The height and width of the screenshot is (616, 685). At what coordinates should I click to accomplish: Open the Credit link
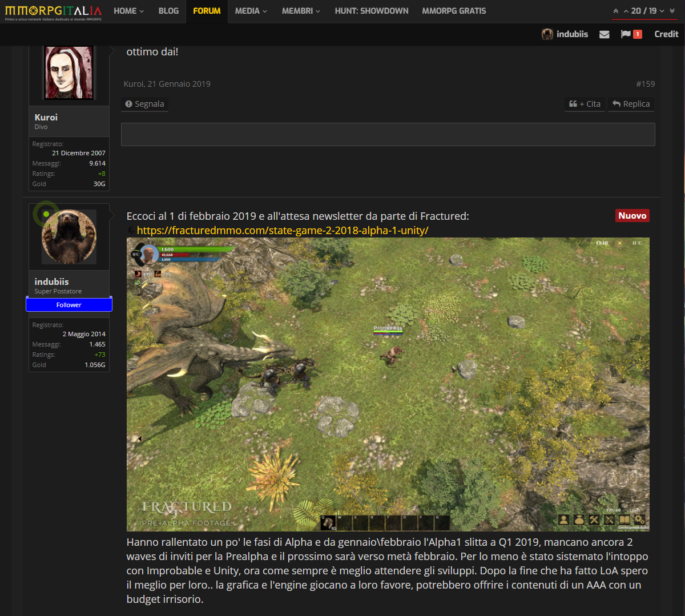[666, 34]
